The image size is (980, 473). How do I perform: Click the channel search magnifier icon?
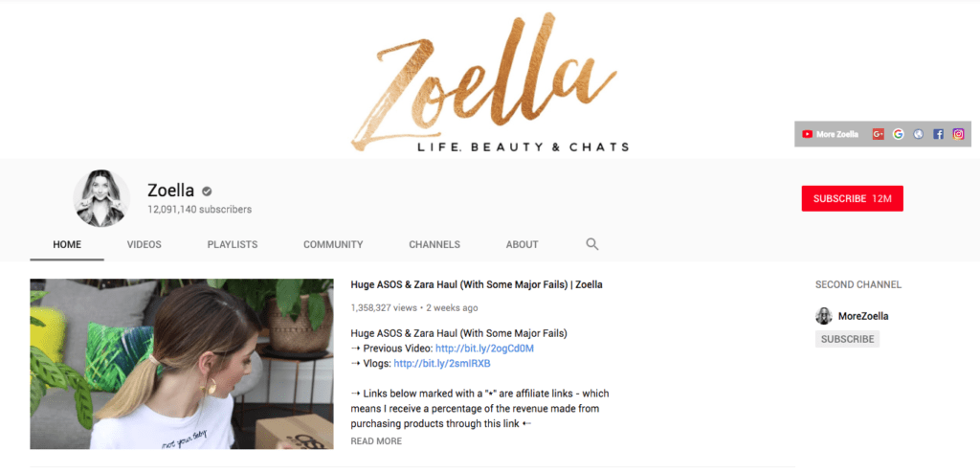point(591,244)
